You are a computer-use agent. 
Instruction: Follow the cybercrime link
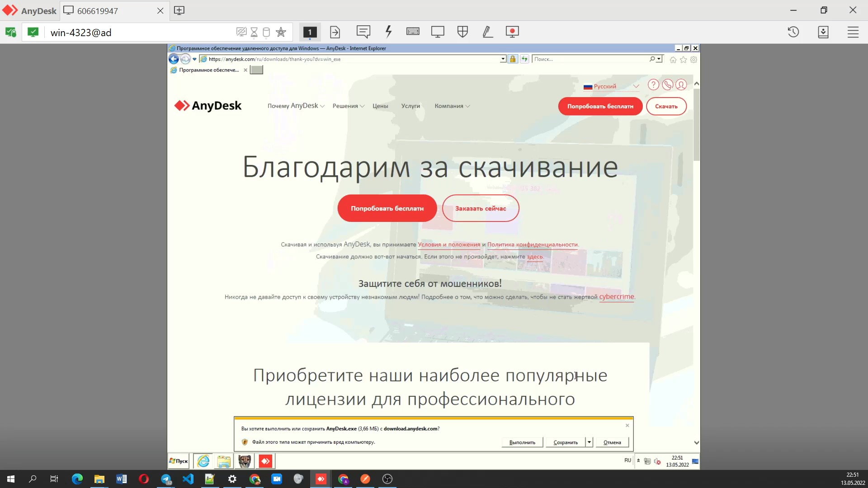[x=617, y=297]
